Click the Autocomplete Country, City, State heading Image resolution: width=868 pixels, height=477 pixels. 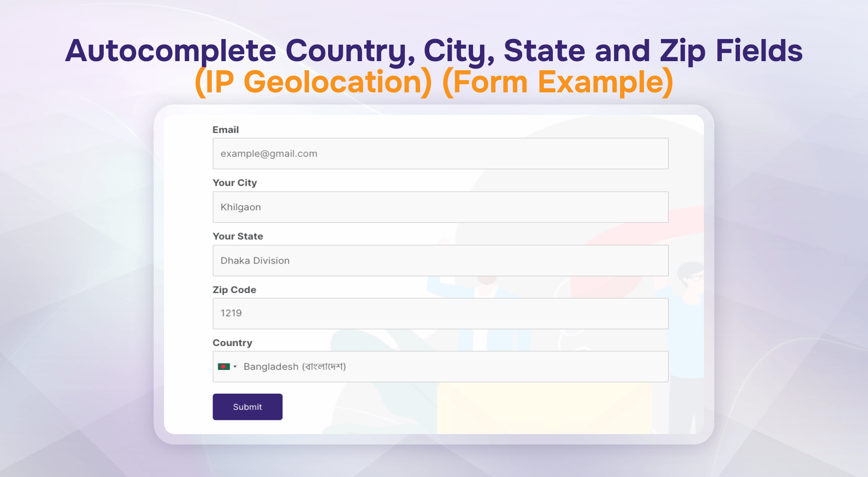pyautogui.click(x=434, y=51)
